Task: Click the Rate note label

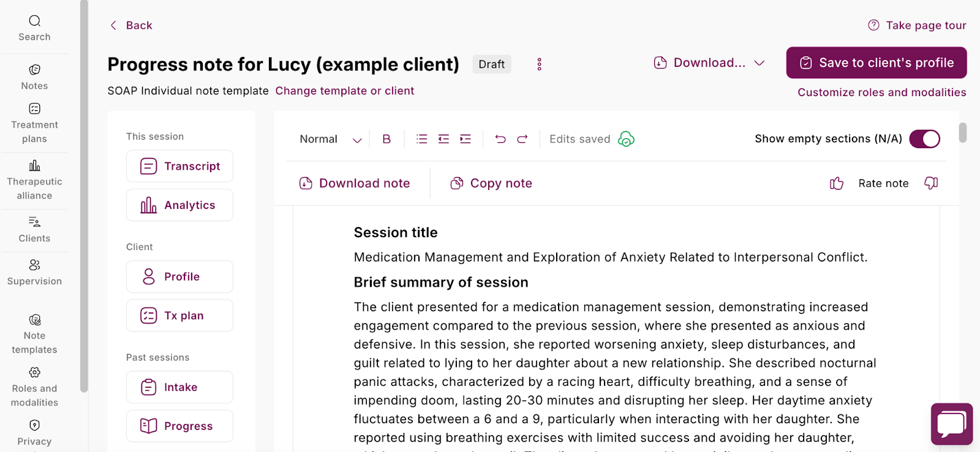Action: click(x=883, y=183)
